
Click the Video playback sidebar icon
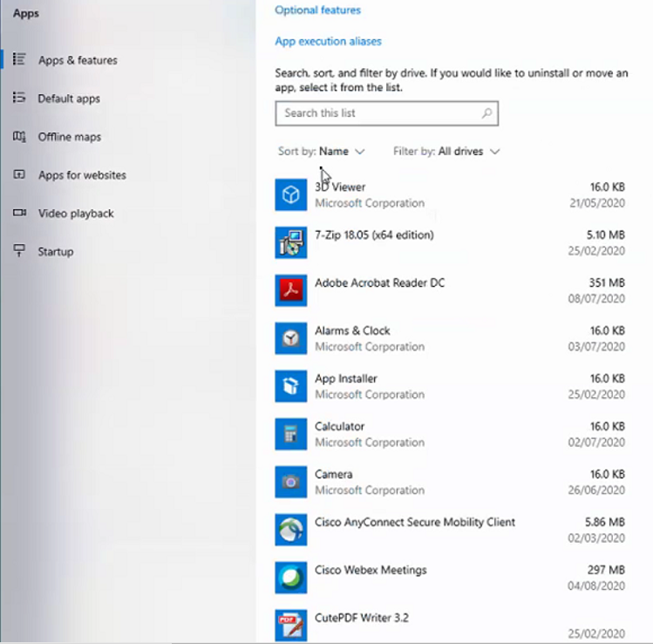point(19,213)
